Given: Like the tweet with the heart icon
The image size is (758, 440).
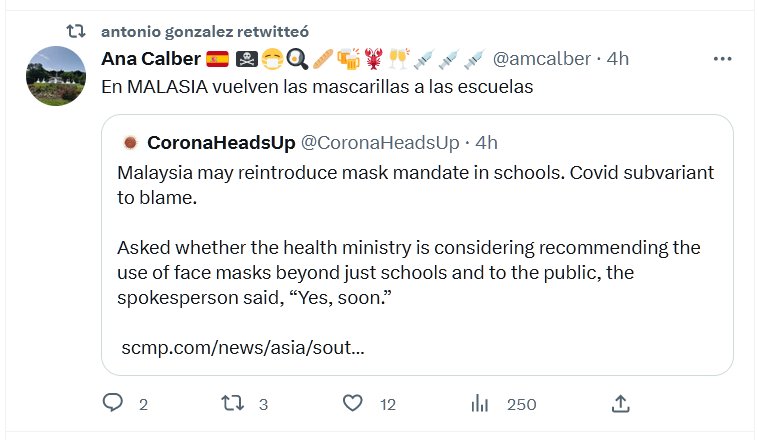Looking at the screenshot, I should pos(352,403).
